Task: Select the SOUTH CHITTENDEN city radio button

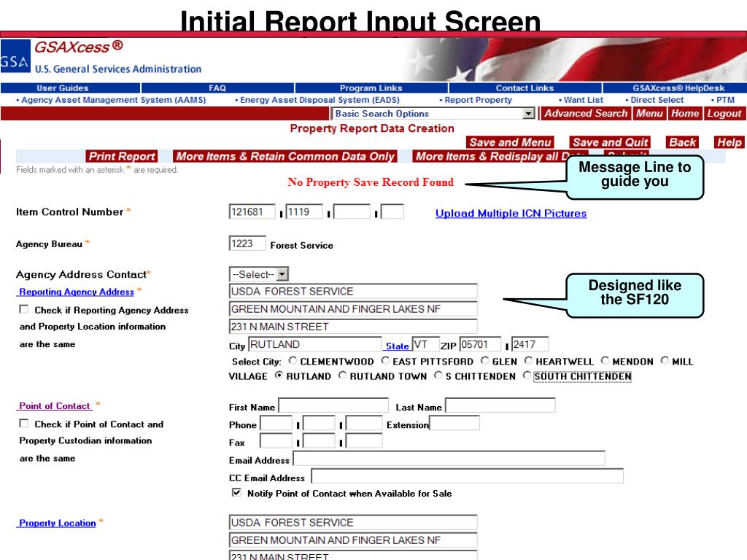Action: coord(527,376)
